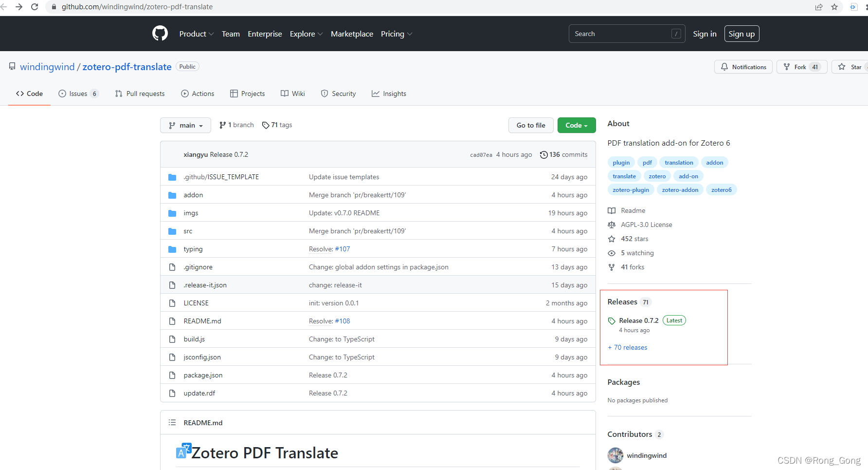
Task: Expand the Explore menu
Action: [x=307, y=34]
